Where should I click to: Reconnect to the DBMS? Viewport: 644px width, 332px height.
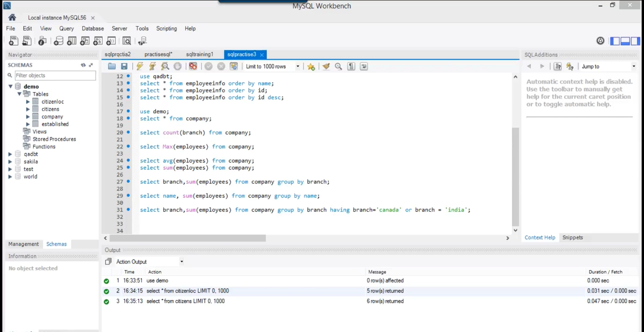143,41
